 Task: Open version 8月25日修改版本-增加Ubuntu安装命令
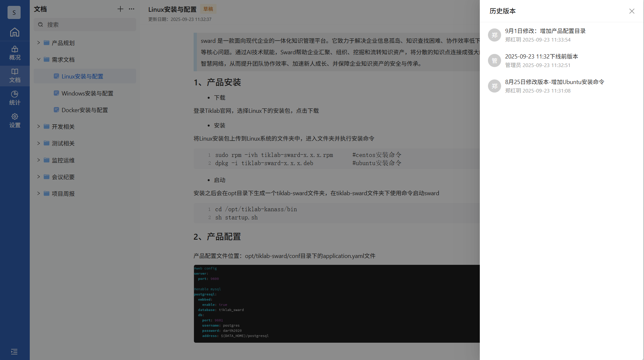point(554,82)
